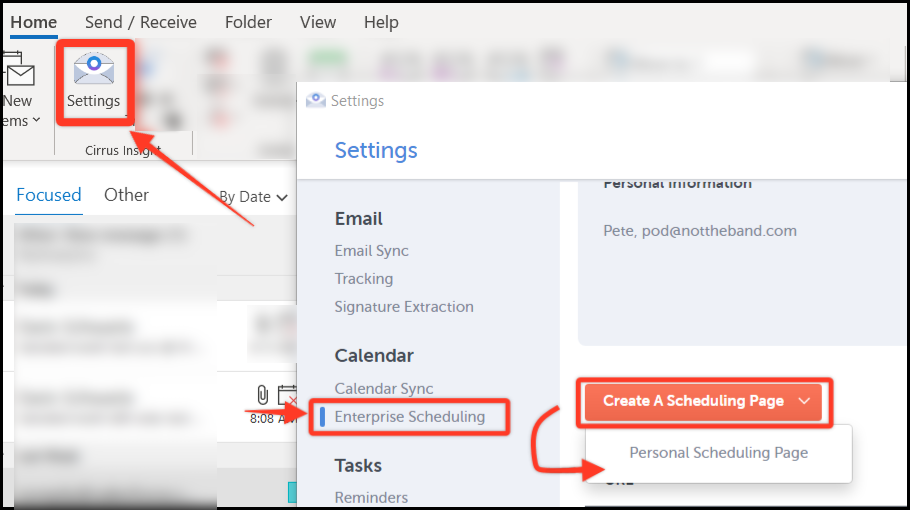Expand the New Items dropdown arrow
Screen dimensions: 910x510
click(37, 120)
